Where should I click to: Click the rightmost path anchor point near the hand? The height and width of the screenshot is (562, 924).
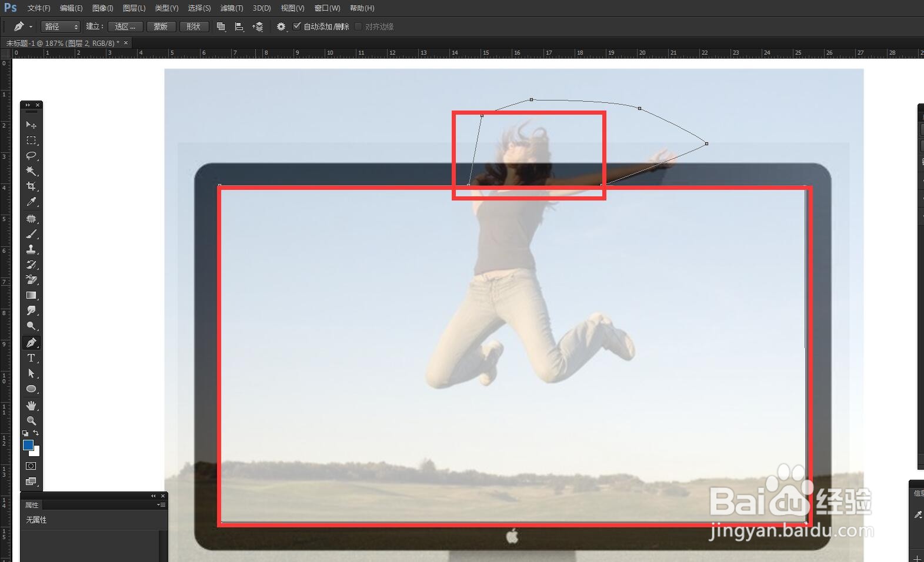706,143
